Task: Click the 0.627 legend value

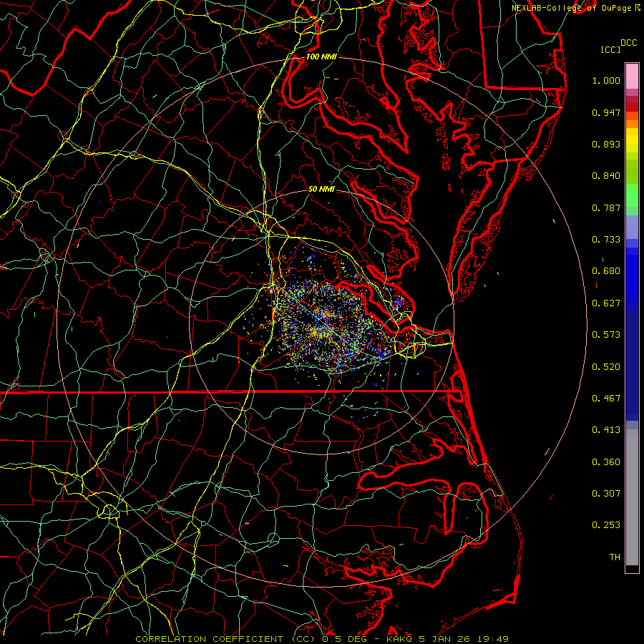Action: (606, 303)
